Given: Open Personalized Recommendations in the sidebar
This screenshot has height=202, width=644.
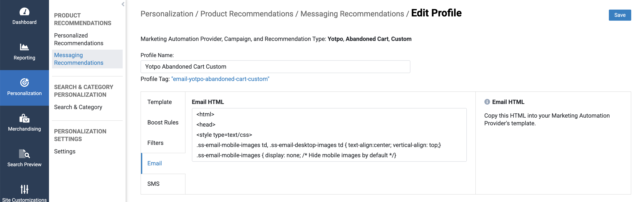Looking at the screenshot, I should [x=79, y=39].
